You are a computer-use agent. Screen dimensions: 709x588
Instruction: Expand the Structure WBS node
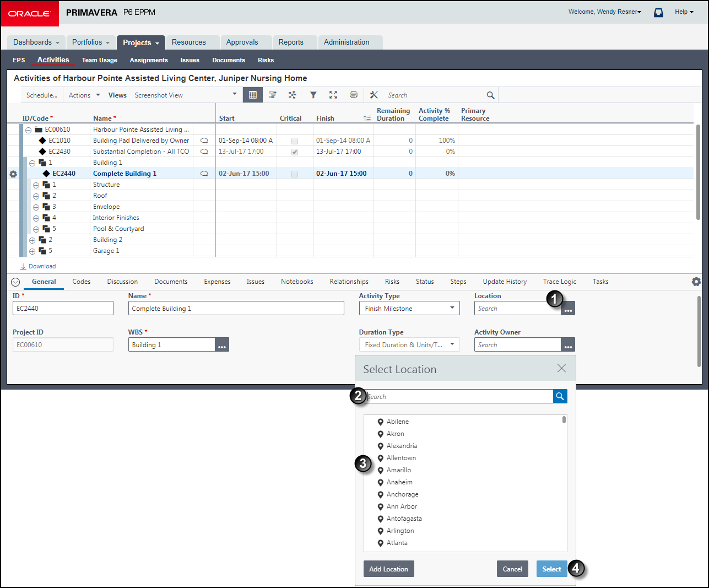click(36, 185)
